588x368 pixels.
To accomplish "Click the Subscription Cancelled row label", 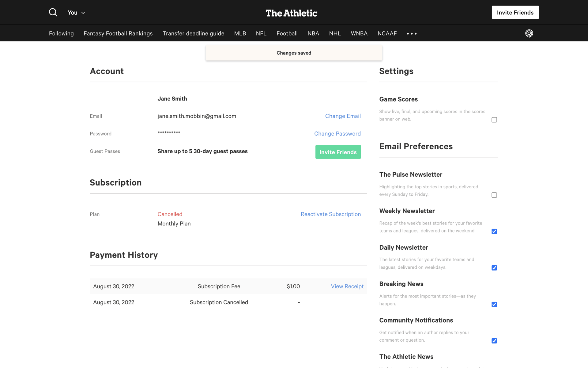I will (219, 302).
